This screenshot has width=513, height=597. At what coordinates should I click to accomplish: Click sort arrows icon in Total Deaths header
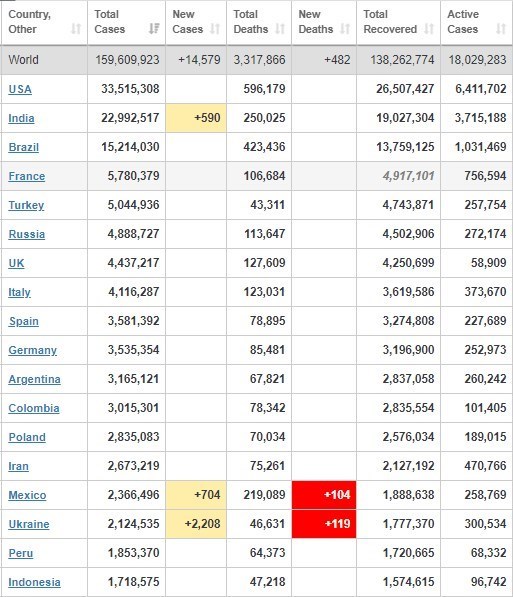(280, 29)
